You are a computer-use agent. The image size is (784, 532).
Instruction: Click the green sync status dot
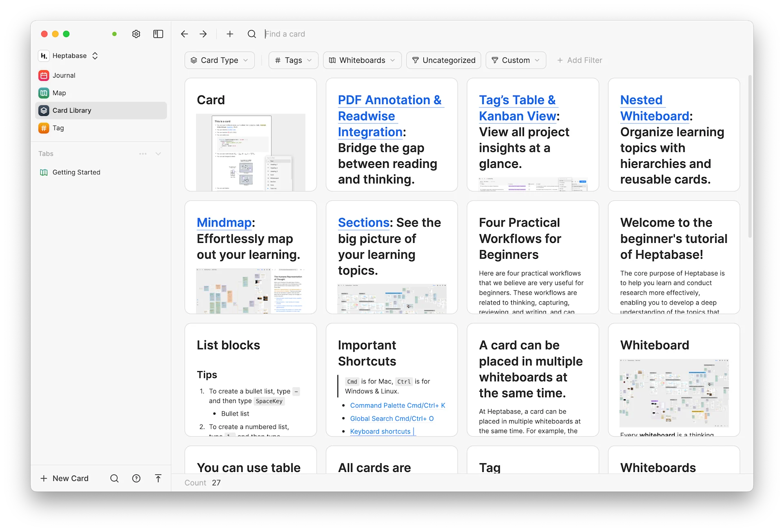pyautogui.click(x=114, y=34)
